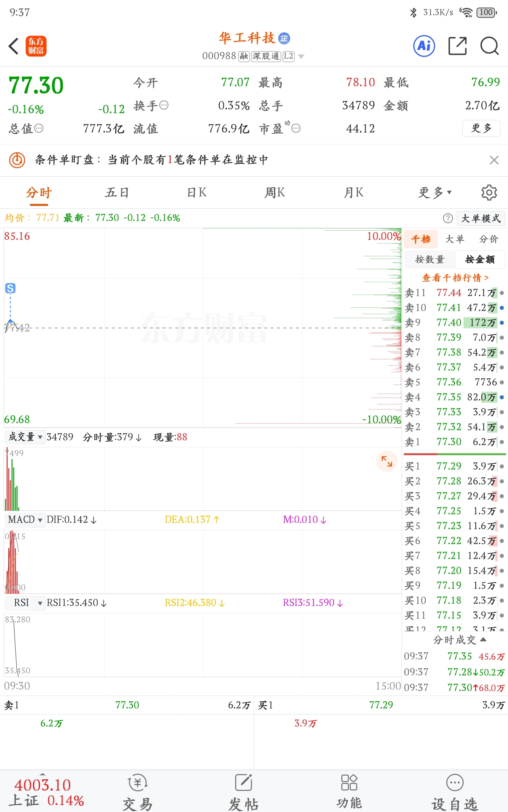Select the 分时 tab
The image size is (508, 812).
click(x=39, y=193)
